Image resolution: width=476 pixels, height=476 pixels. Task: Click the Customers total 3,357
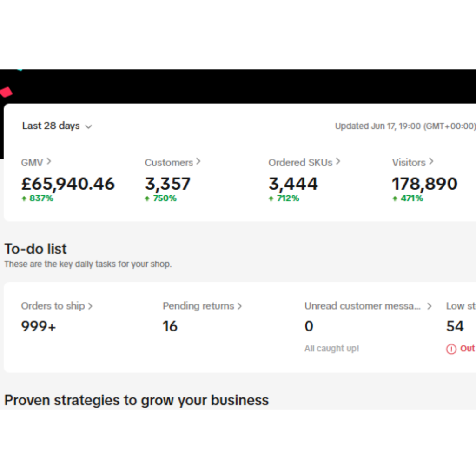[x=168, y=184]
